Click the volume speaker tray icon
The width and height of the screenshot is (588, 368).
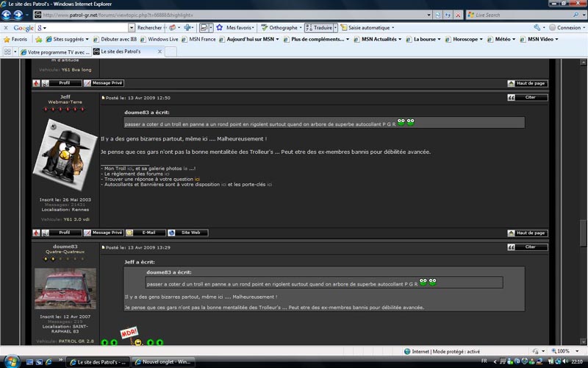coord(566,361)
